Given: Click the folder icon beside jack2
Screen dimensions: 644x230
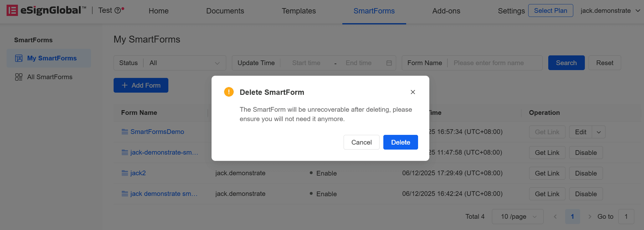Looking at the screenshot, I should [125, 173].
